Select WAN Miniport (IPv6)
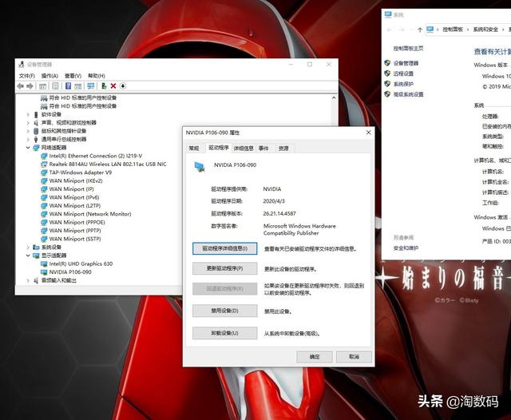 [x=74, y=197]
